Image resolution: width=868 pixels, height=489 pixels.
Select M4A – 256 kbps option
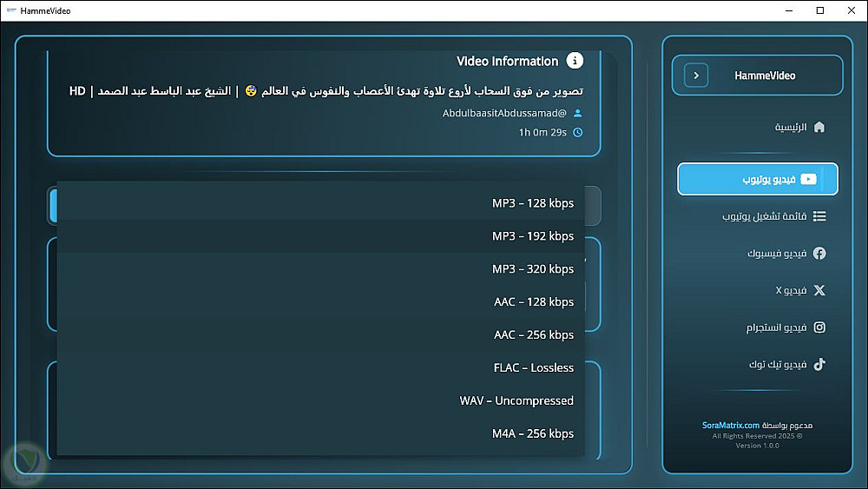(320, 433)
